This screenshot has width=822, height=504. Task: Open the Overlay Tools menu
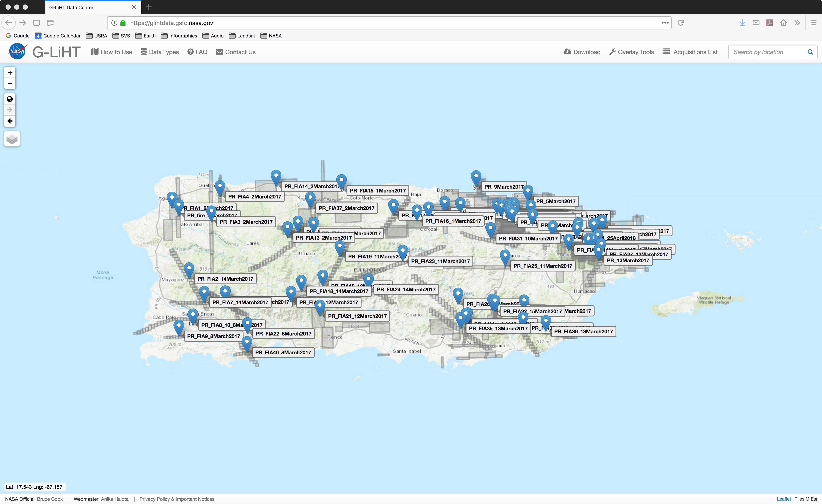tap(632, 52)
